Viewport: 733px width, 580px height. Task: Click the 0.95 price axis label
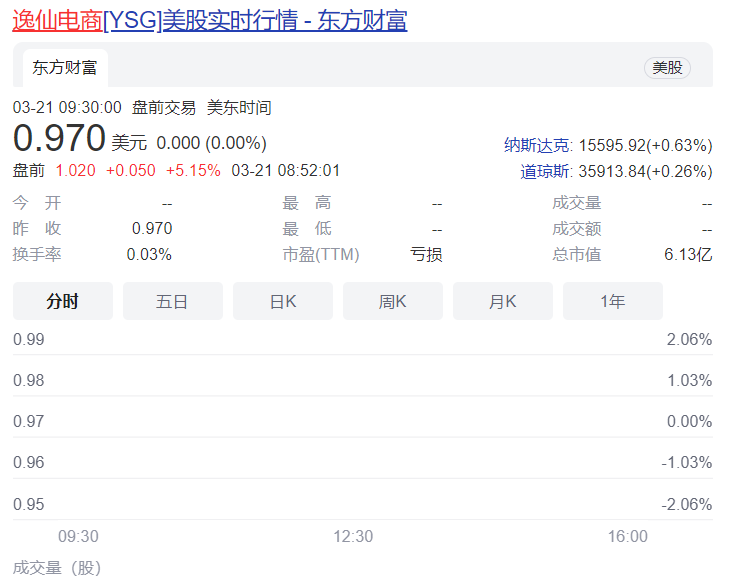tap(29, 504)
